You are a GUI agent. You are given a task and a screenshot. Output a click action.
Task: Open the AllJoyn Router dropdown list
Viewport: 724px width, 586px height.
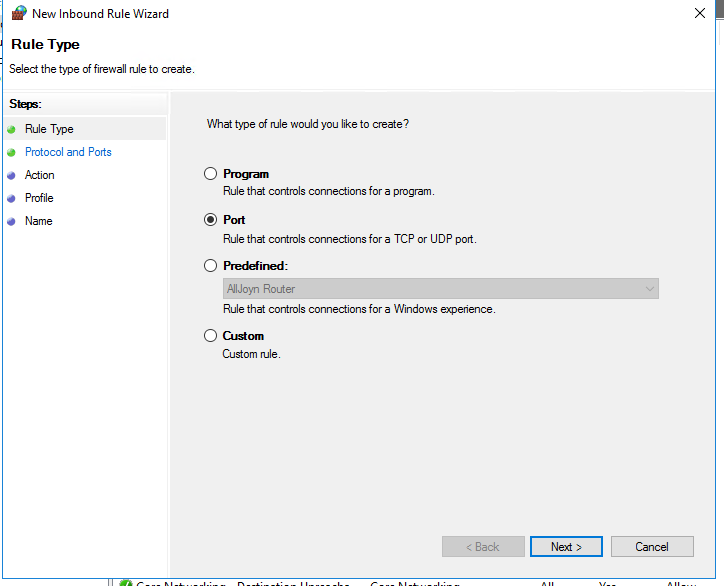(x=441, y=289)
